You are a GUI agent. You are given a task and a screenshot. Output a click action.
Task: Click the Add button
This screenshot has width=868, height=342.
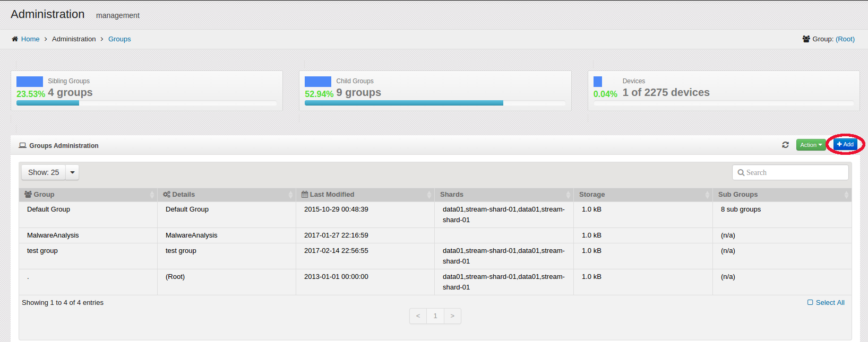point(845,145)
